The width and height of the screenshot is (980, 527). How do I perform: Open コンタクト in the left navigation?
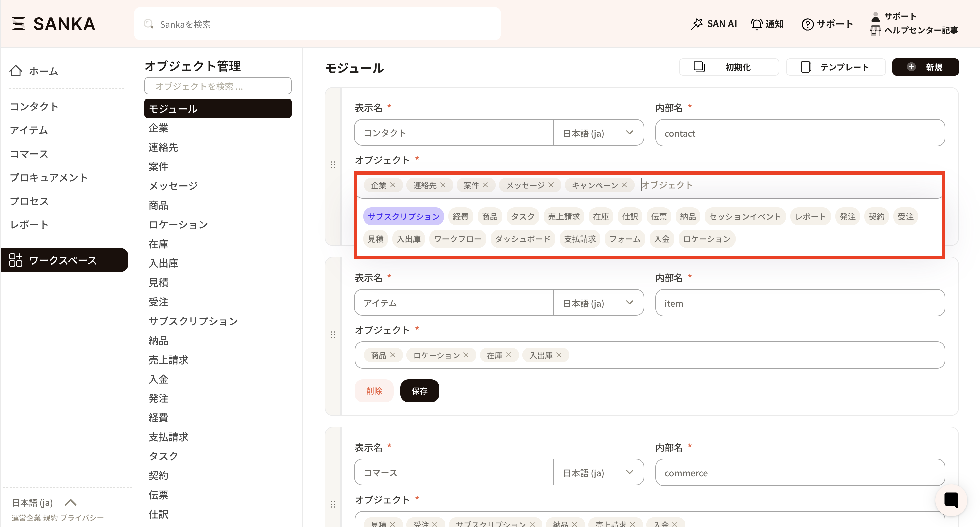tap(34, 106)
